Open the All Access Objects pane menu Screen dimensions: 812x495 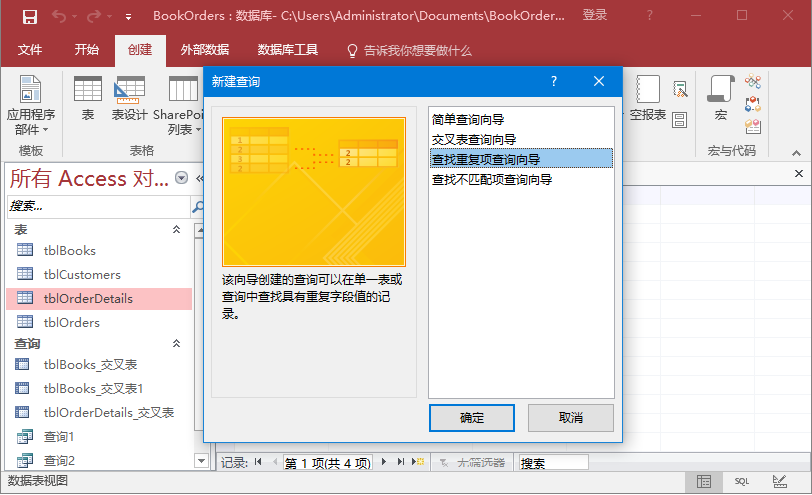pos(181,178)
